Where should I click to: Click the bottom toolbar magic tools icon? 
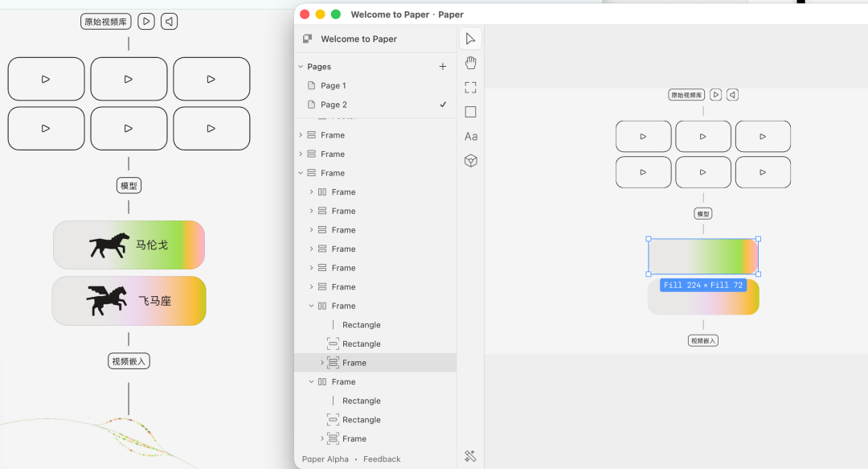tap(470, 456)
